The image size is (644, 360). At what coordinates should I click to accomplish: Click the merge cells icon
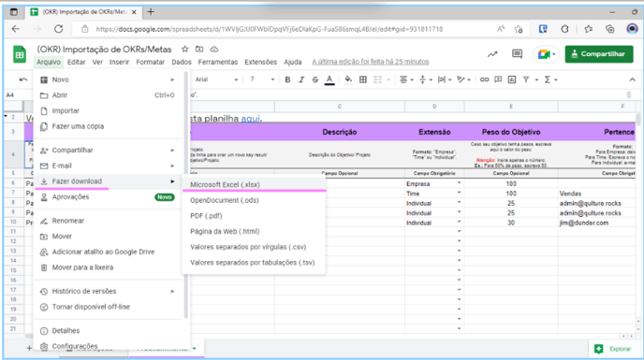tap(377, 79)
